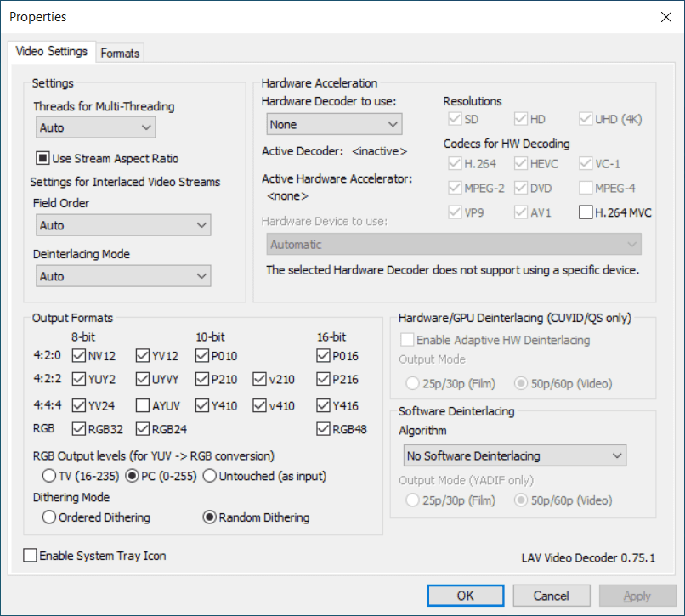Open Threads for Multi-Threading dropdown
685x616 pixels.
(x=96, y=127)
